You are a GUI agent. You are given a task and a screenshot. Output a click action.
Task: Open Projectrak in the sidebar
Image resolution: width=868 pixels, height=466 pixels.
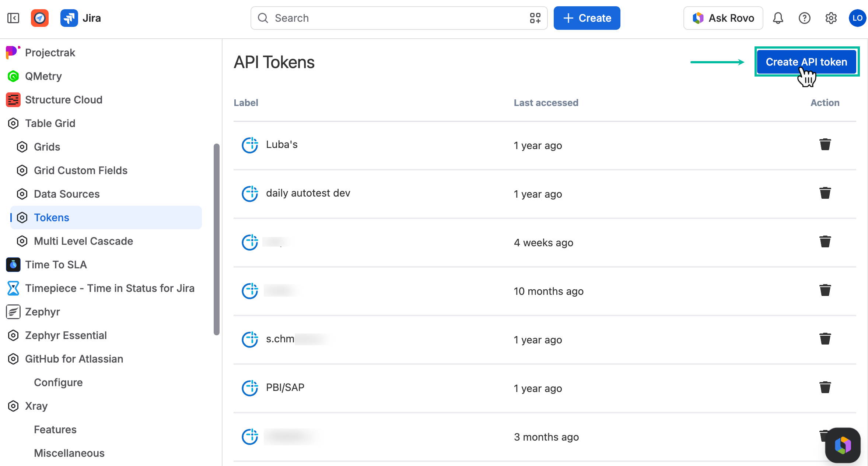(50, 53)
